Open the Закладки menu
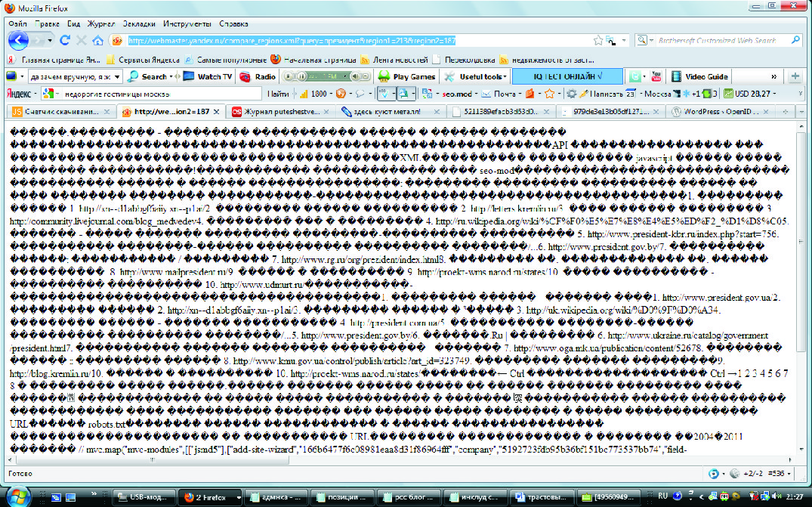This screenshot has width=812, height=507. [x=139, y=24]
